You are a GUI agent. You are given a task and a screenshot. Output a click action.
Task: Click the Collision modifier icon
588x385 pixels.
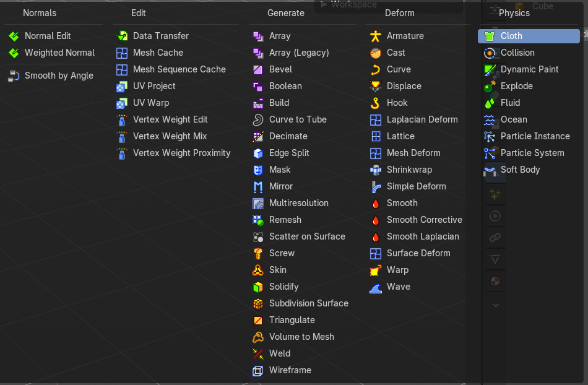pos(490,53)
